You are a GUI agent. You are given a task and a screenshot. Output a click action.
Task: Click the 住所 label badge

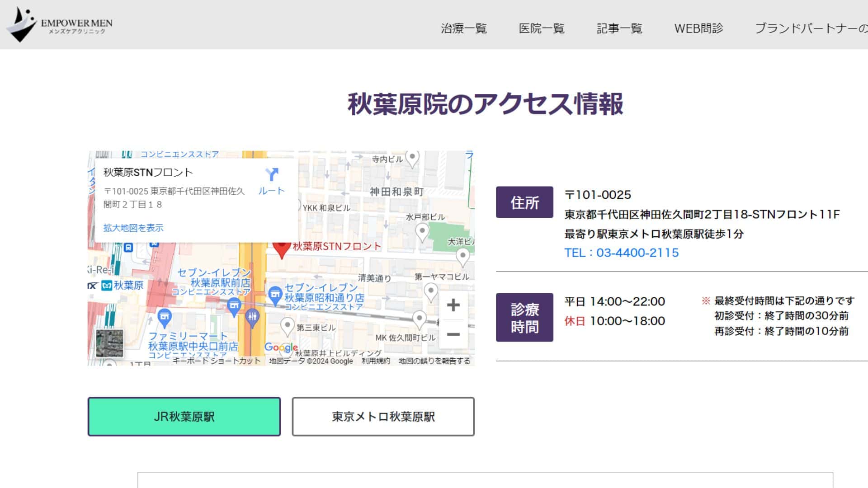click(x=524, y=202)
